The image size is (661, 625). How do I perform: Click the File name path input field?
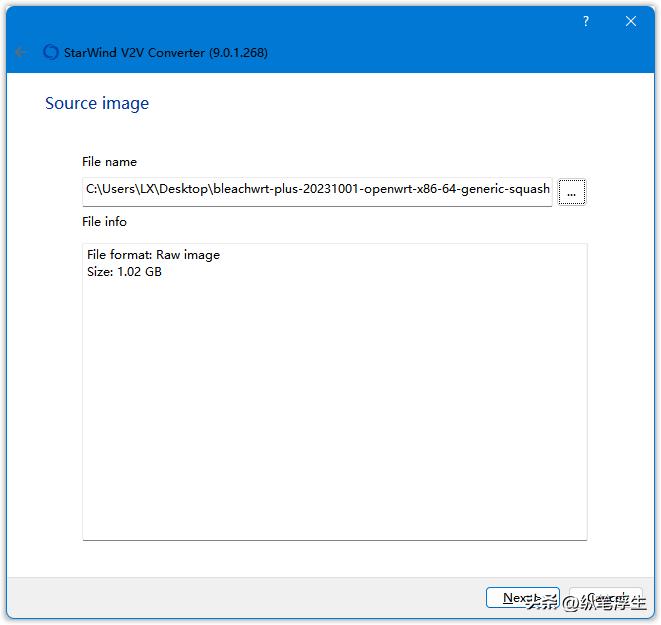click(x=317, y=189)
